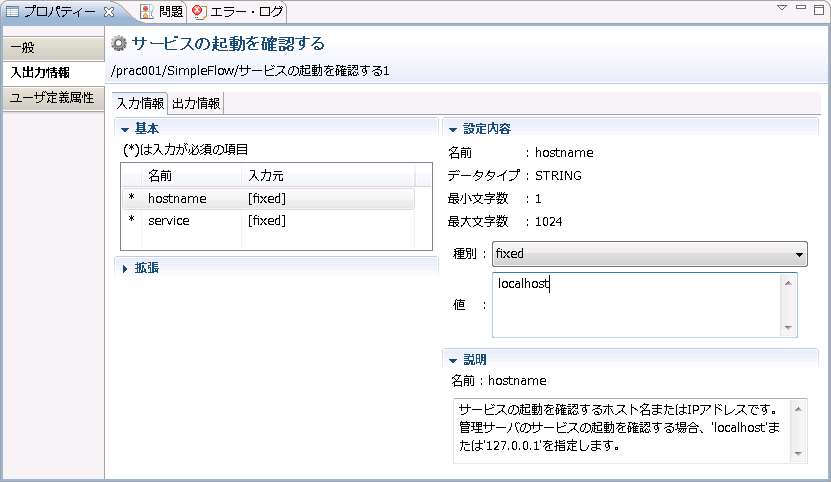Collapse the 説明 section
Screen dimensions: 831x482
click(x=453, y=361)
